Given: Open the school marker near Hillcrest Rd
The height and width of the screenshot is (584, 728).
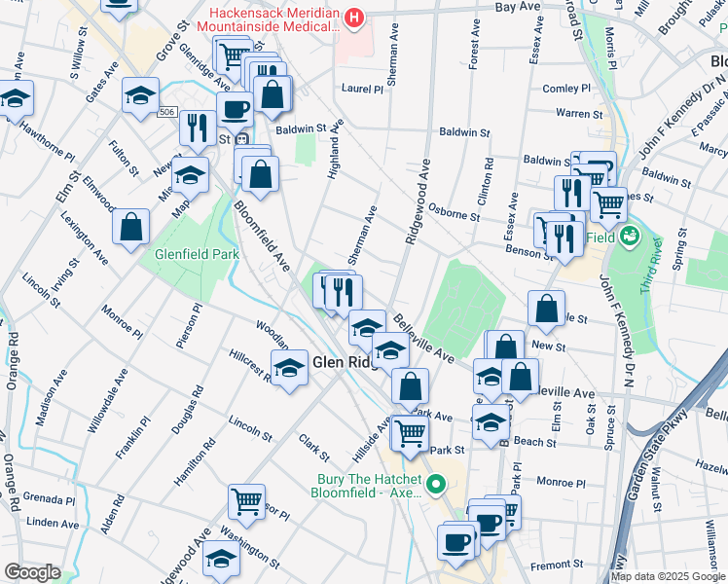Looking at the screenshot, I should click(289, 370).
